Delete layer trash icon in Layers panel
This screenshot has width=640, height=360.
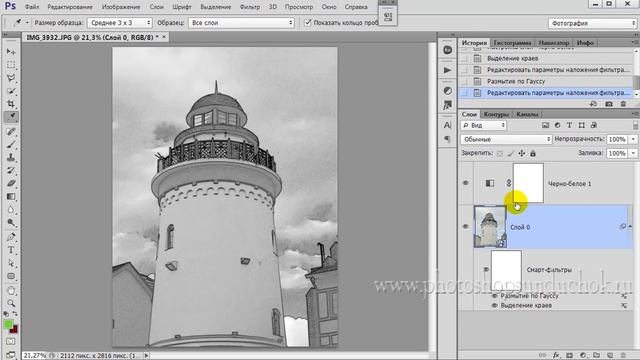pyautogui.click(x=623, y=356)
